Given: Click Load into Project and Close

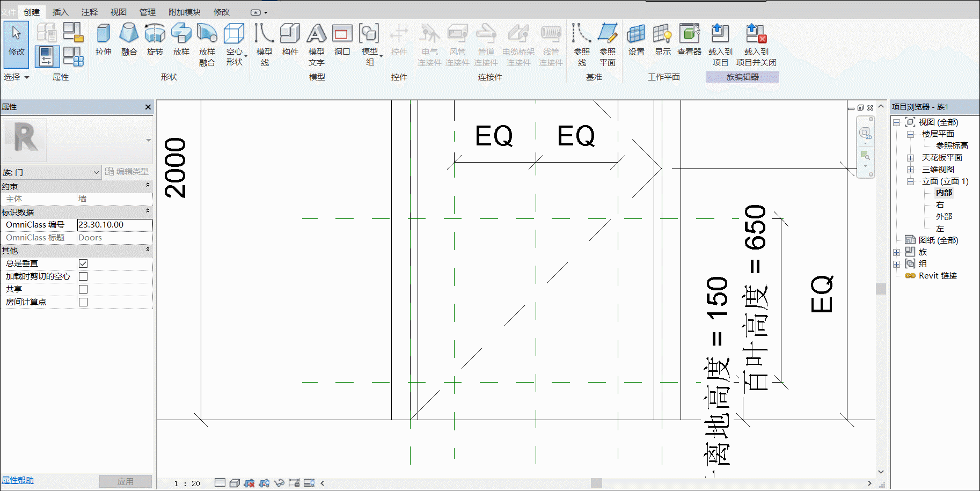Looking at the screenshot, I should click(756, 45).
